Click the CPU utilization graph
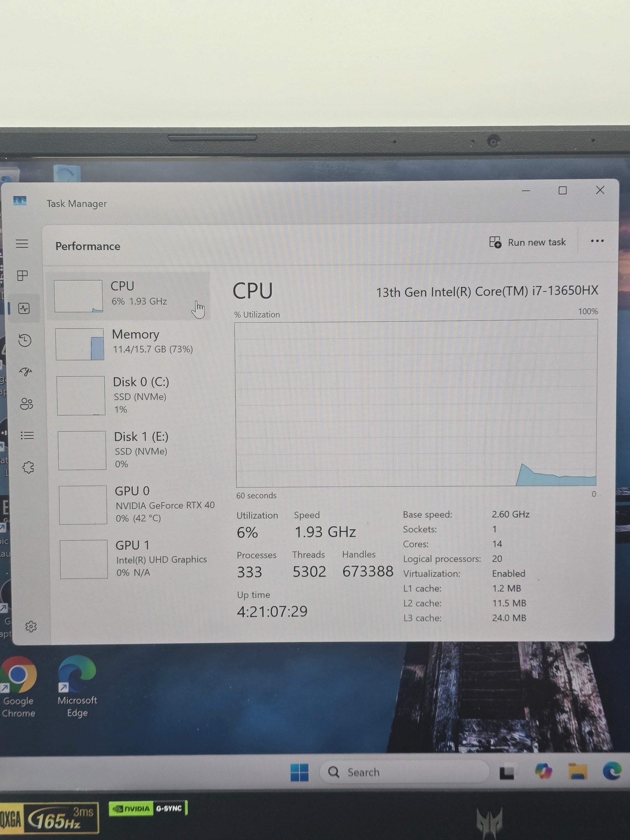630x840 pixels. coord(416,404)
